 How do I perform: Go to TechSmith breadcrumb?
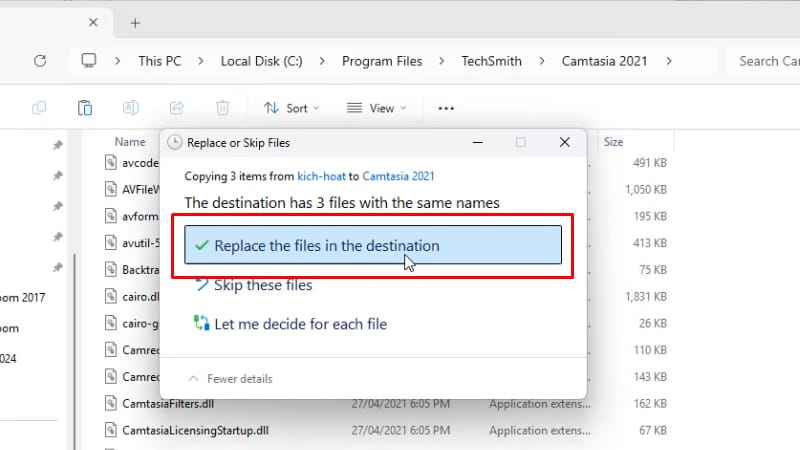[491, 61]
